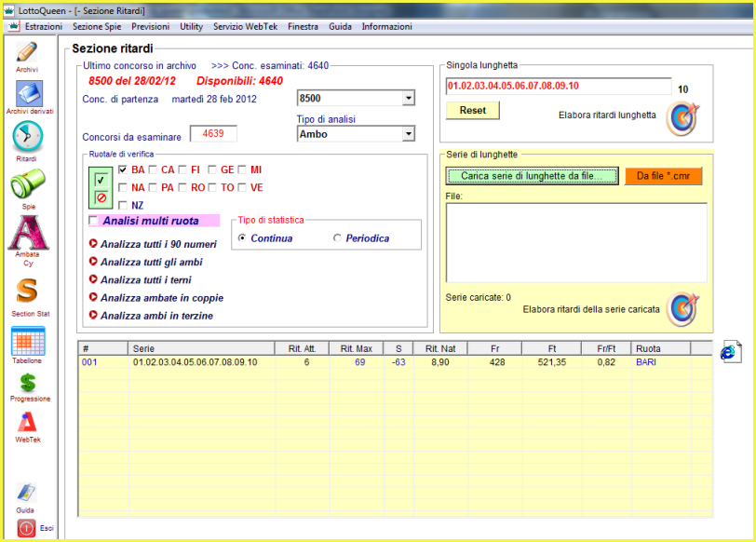Click the Concorsi da esaminare 4639 field
756x542 pixels.
coord(213,133)
